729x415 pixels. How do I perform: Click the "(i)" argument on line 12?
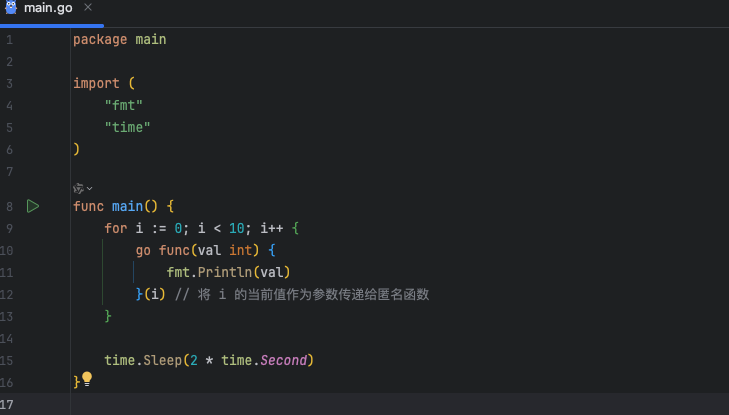[x=155, y=294]
